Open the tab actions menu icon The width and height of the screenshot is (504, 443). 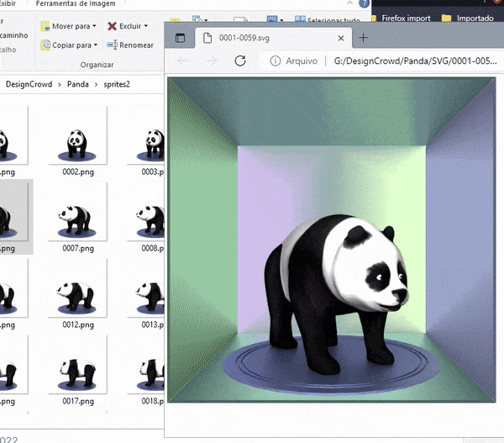180,38
